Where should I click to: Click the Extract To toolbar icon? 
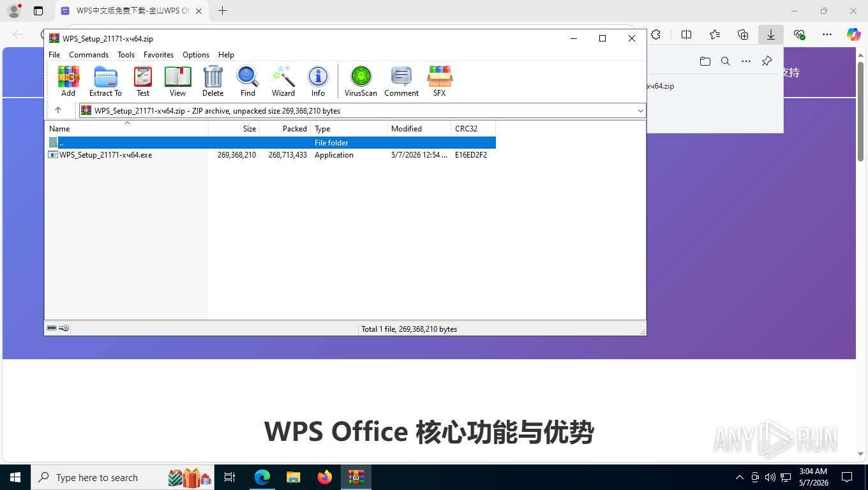105,81
